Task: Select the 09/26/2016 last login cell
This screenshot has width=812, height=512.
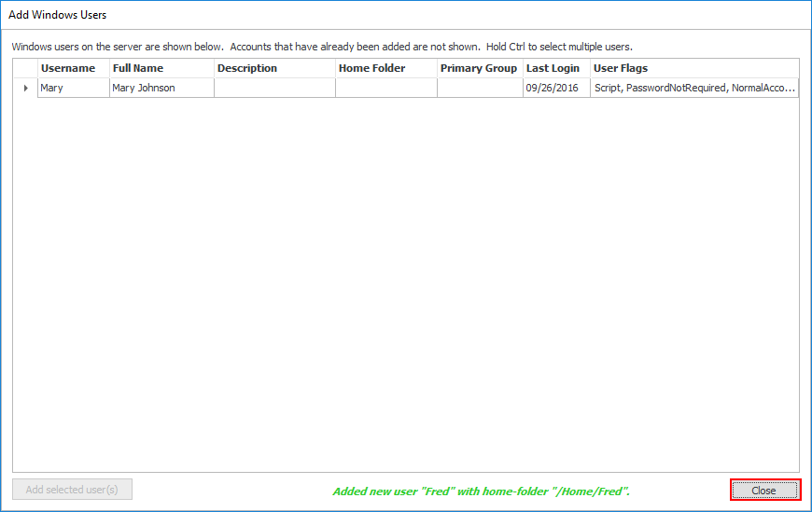Action: tap(555, 88)
